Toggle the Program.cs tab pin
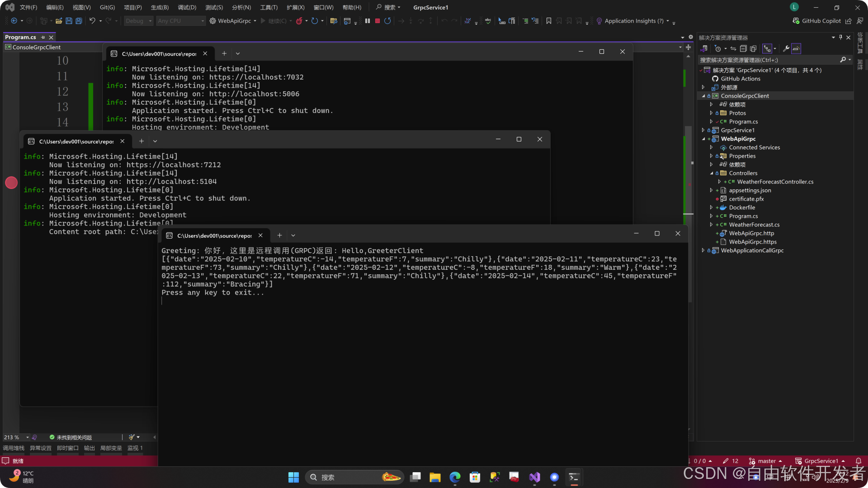Viewport: 868px width, 488px height. pos(43,38)
